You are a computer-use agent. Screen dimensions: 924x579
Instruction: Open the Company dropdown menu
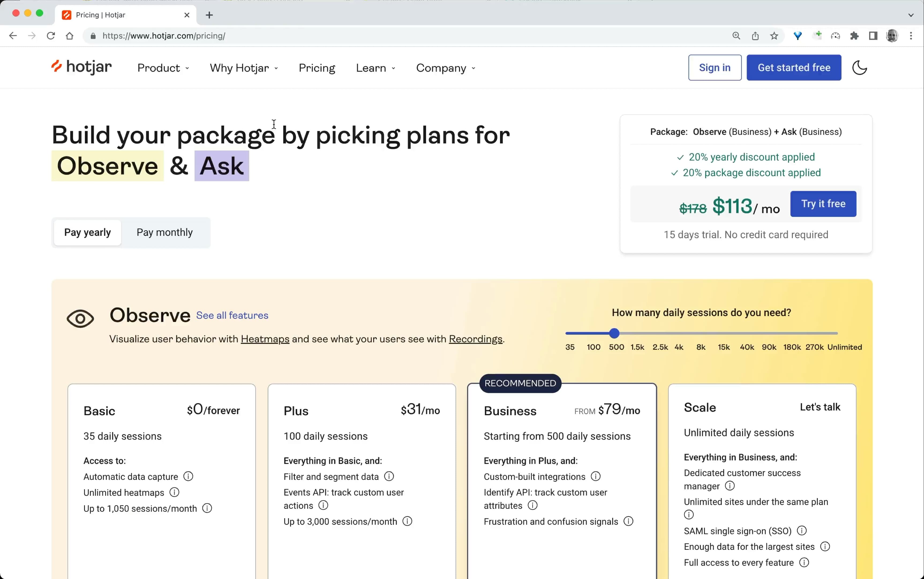coord(445,68)
